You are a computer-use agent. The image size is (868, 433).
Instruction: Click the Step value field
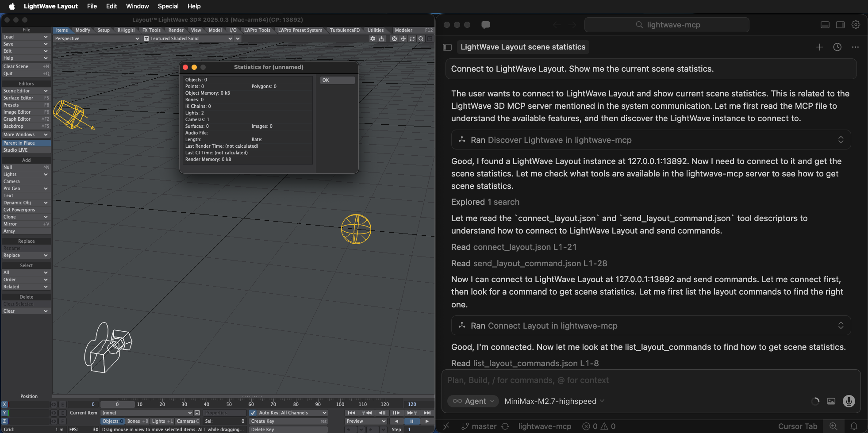click(419, 429)
